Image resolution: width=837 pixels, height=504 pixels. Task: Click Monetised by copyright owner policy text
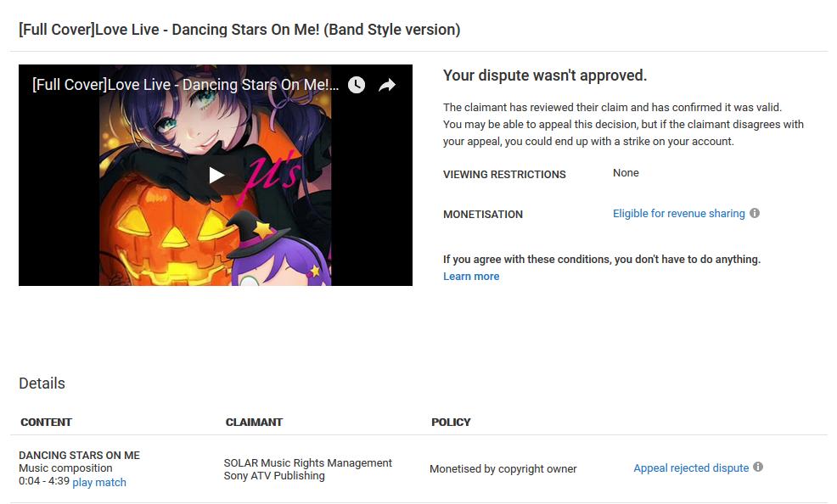point(503,469)
